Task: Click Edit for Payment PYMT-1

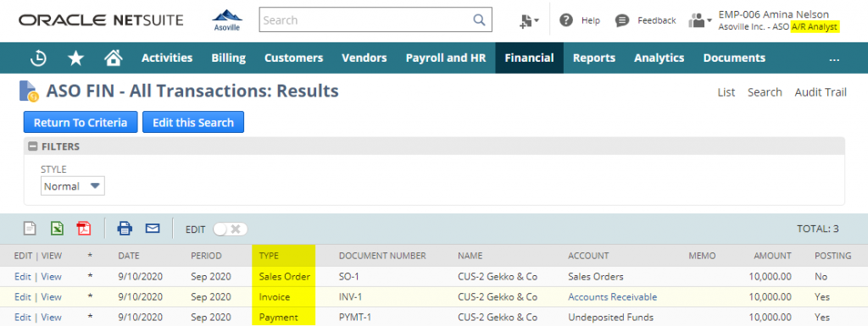Action: pyautogui.click(x=23, y=318)
